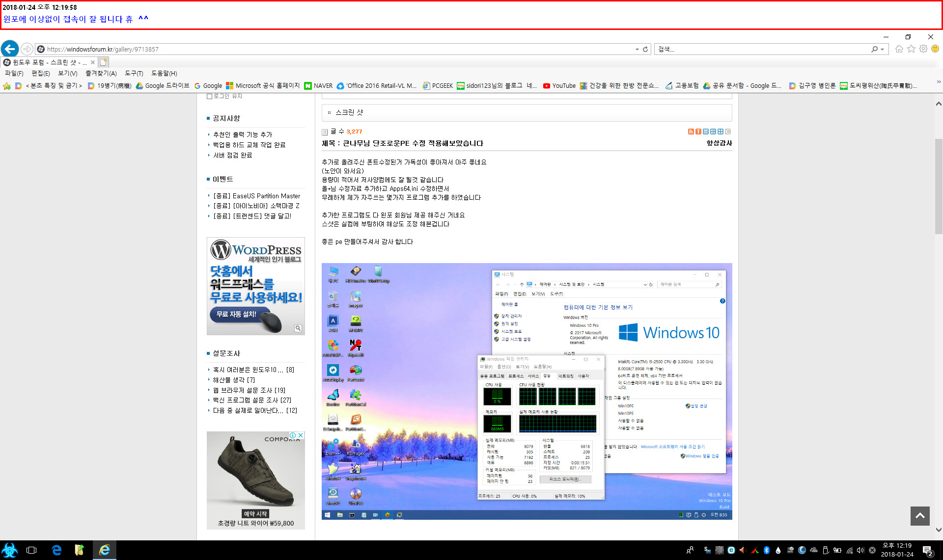Click the 향상감사 author name
Image resolution: width=943 pixels, height=560 pixels.
(x=719, y=143)
